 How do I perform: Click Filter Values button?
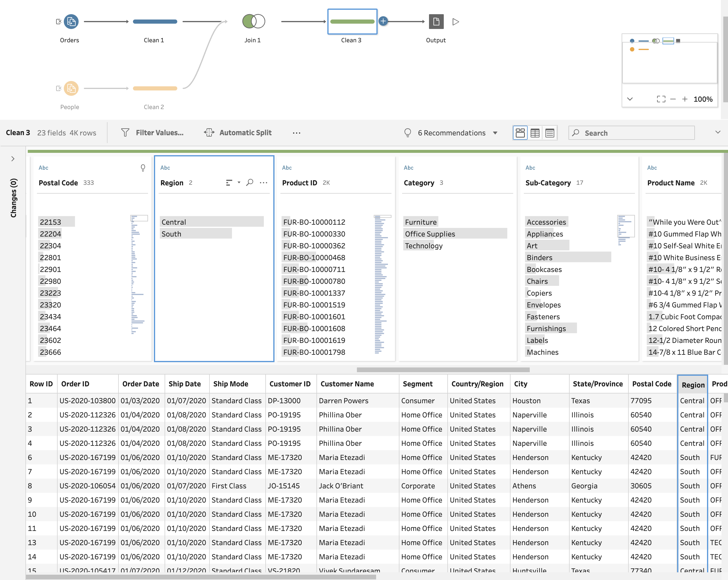tap(152, 133)
